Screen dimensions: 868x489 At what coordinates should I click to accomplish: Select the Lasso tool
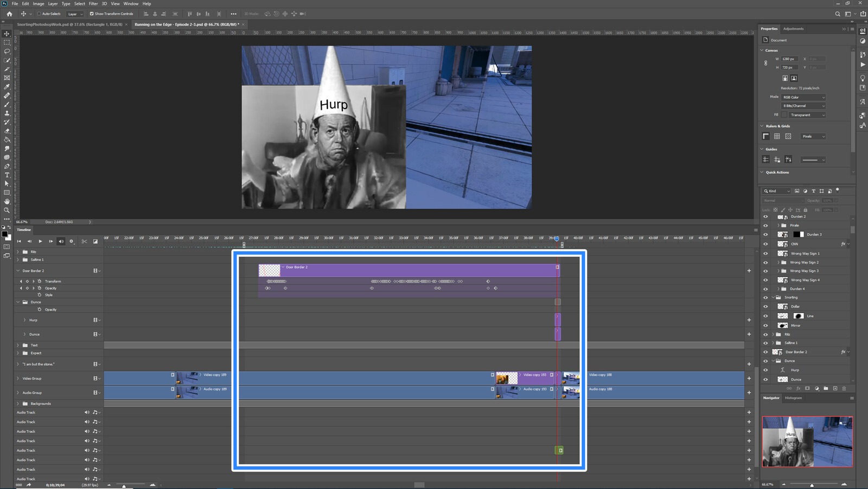tap(7, 51)
